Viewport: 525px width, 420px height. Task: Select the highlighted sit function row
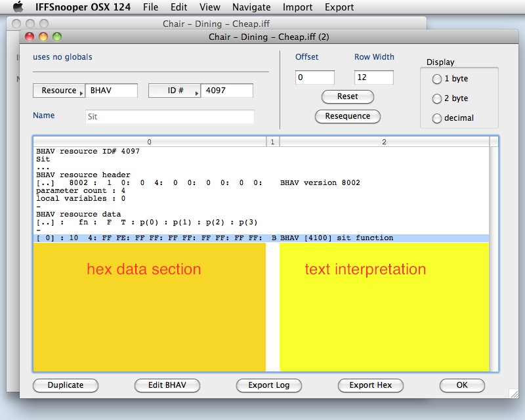[262, 238]
